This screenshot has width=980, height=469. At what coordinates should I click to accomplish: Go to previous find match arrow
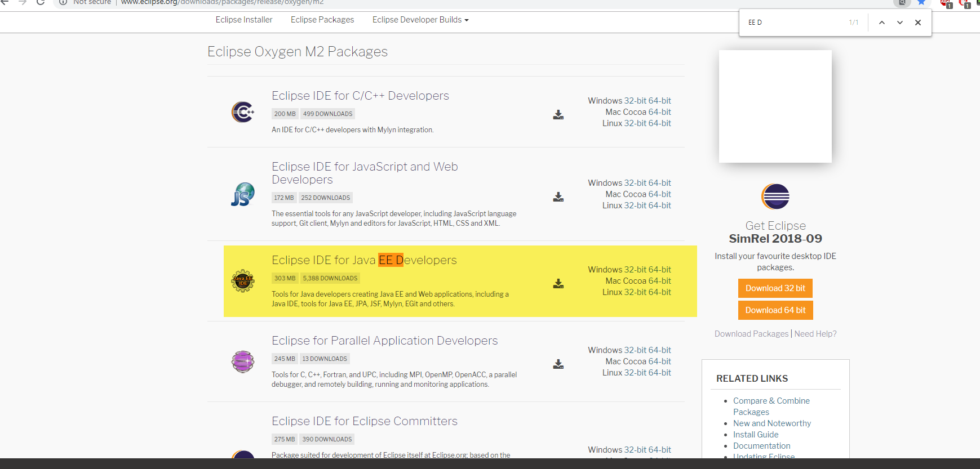click(882, 23)
